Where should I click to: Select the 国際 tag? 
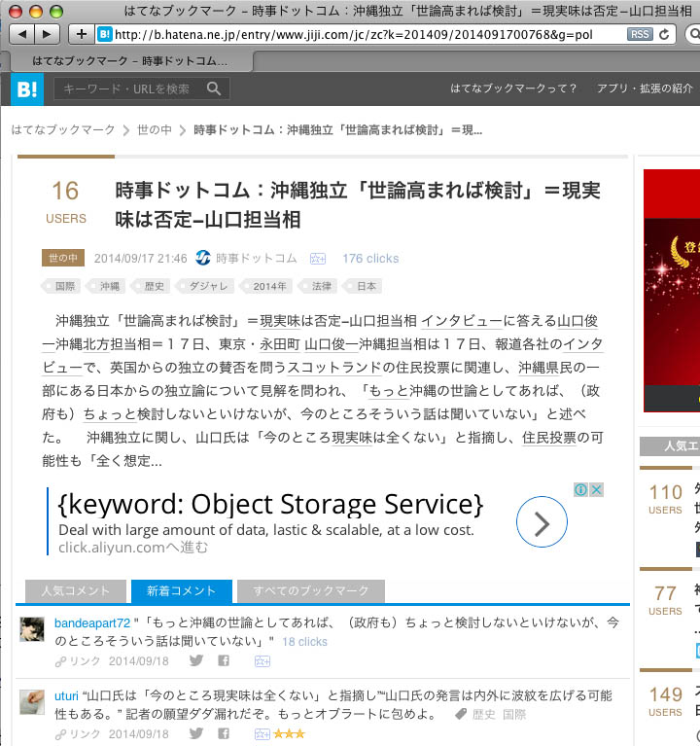pos(61,286)
